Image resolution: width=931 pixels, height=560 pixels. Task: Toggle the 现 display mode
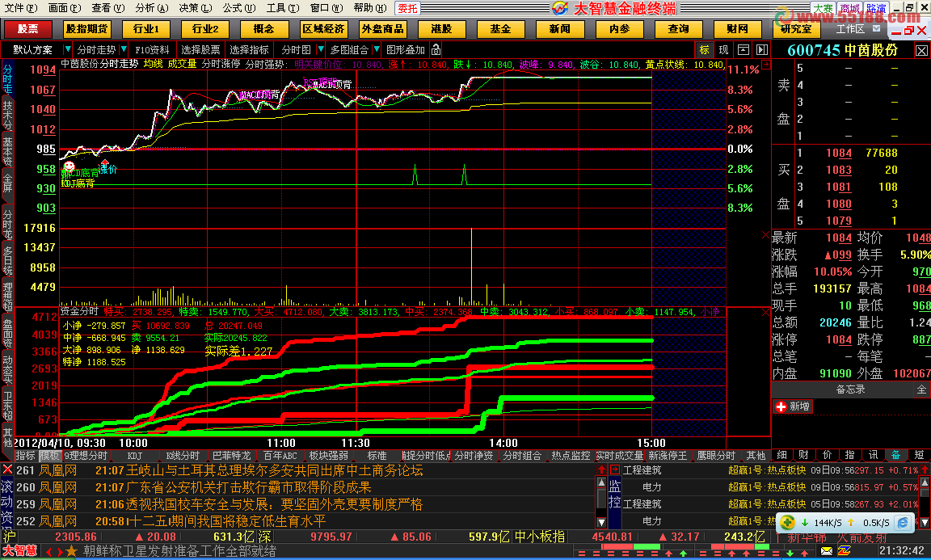[x=724, y=50]
